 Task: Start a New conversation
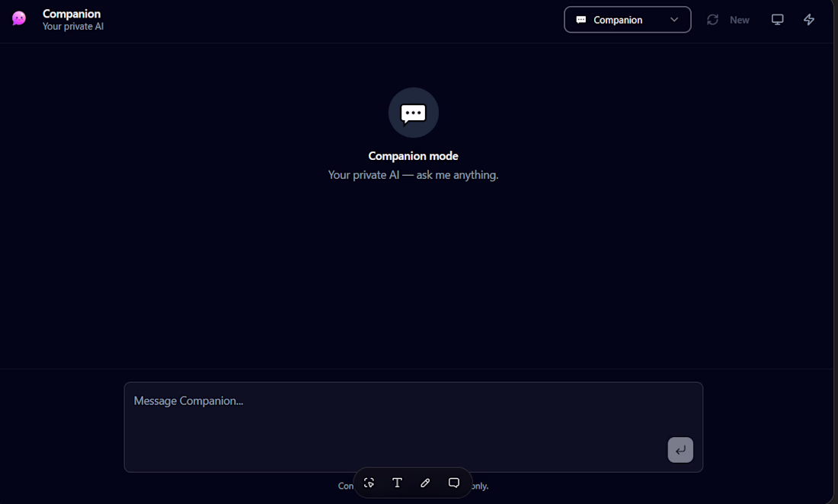click(739, 20)
